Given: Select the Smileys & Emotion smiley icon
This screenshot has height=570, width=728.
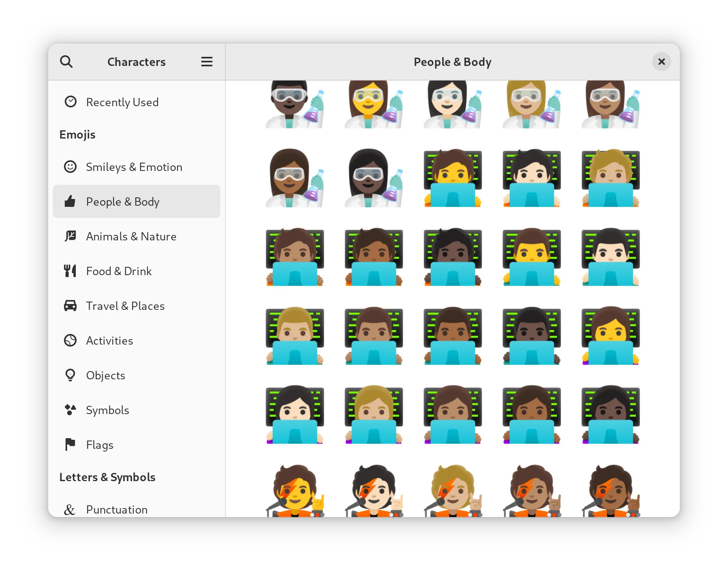Looking at the screenshot, I should tap(71, 167).
